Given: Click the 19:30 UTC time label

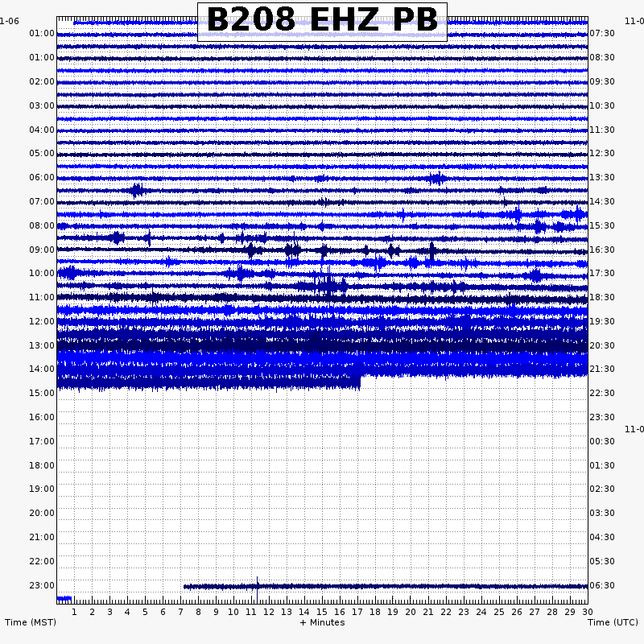Looking at the screenshot, I should click(x=602, y=321).
